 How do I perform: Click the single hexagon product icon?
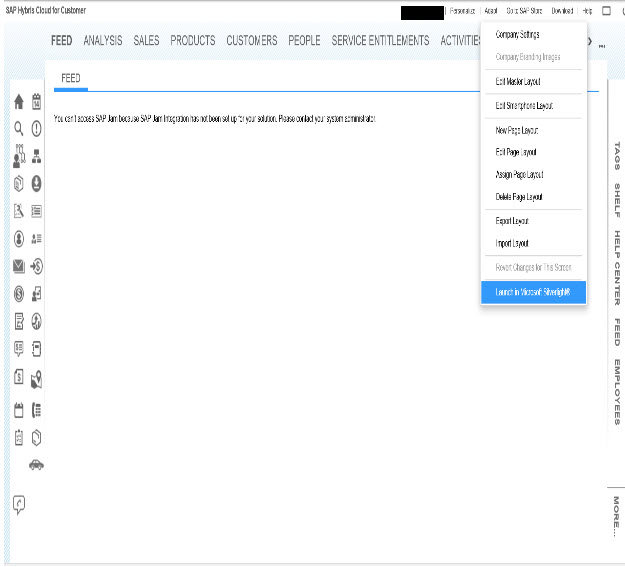(36, 437)
